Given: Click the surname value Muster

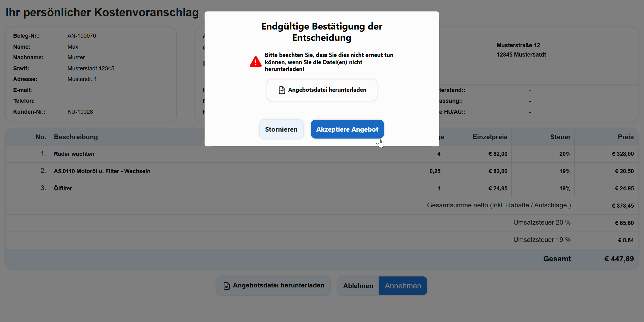Looking at the screenshot, I should [76, 57].
